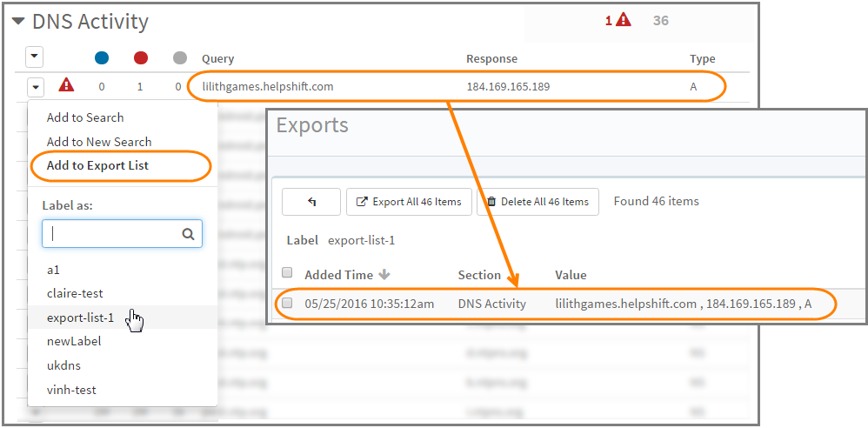Click Export All 46 Items button

coord(409,202)
